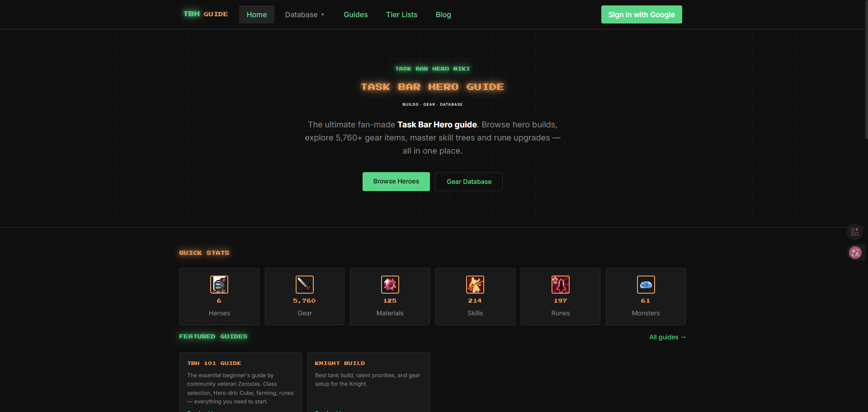Open the Gear sword icon
868x412 pixels.
pos(305,285)
